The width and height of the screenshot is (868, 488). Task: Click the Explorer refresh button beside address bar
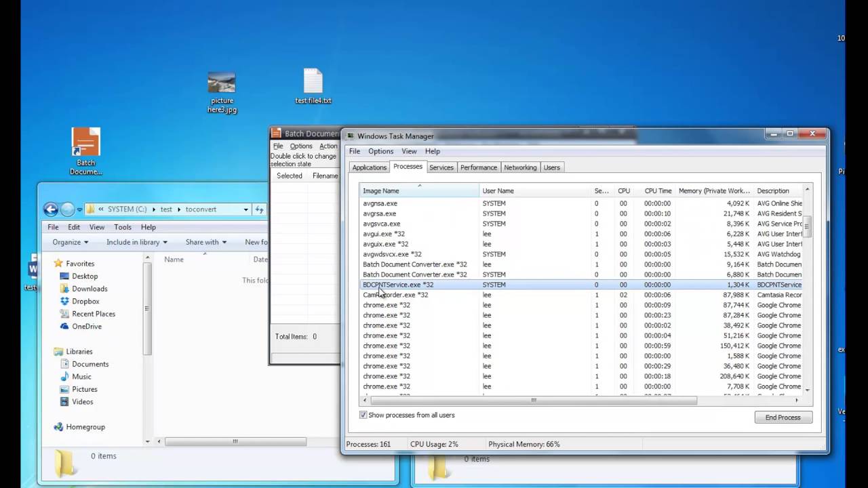coord(260,209)
